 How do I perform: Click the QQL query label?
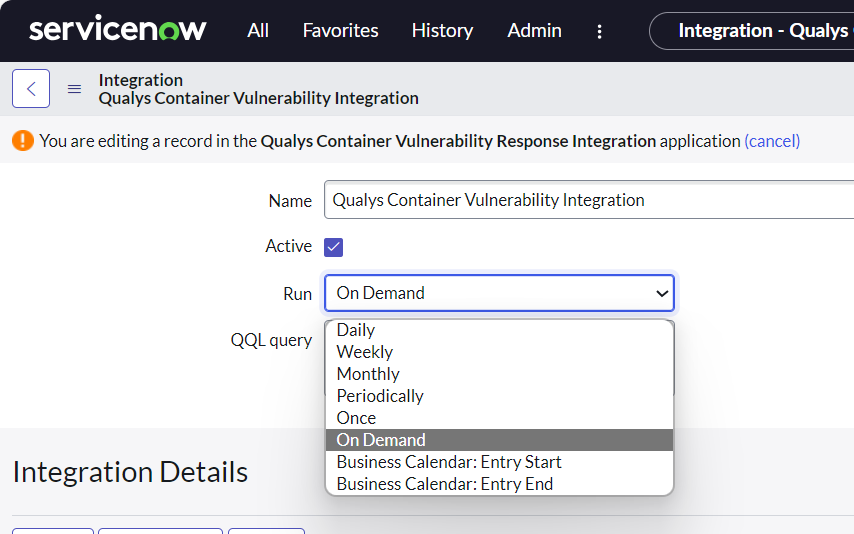pos(271,341)
